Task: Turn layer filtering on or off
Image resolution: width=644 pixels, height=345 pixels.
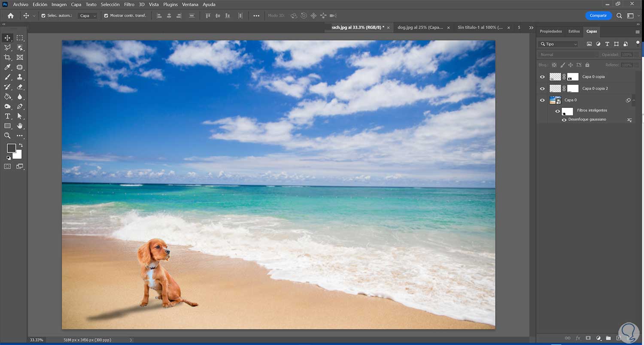Action: point(638,43)
